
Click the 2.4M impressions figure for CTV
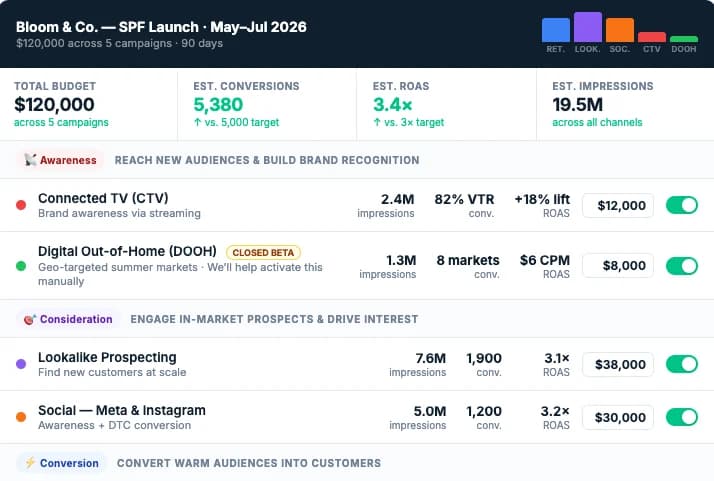coord(397,200)
